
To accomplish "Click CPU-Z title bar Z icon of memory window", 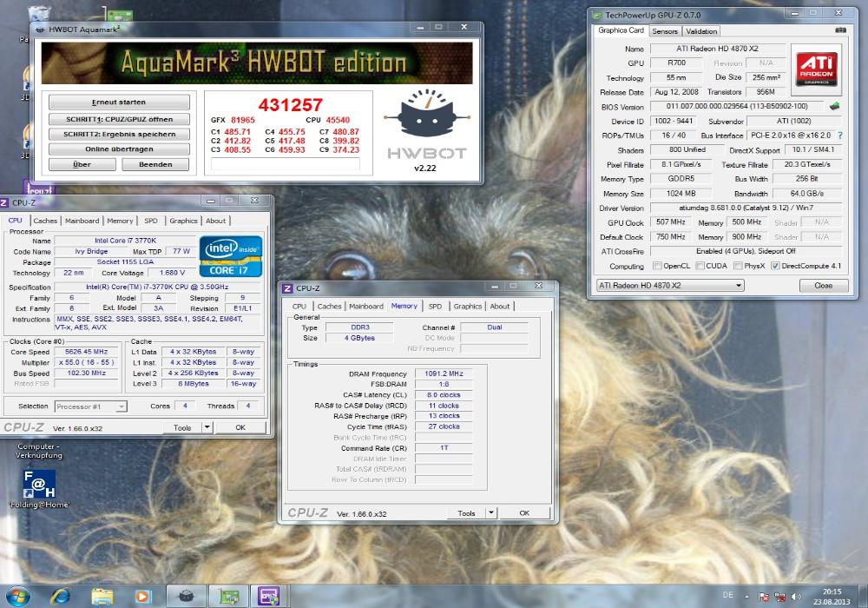I will click(286, 288).
